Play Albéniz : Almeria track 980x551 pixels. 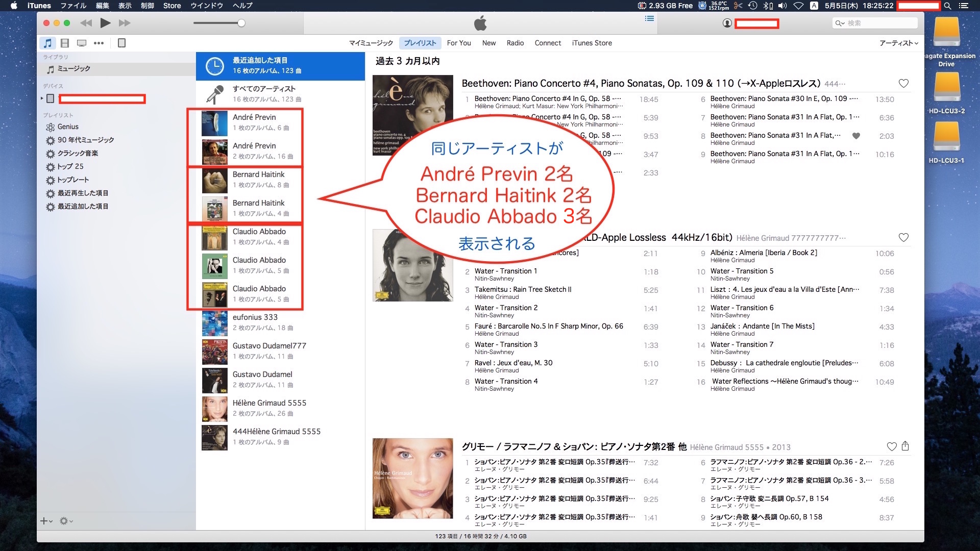pyautogui.click(x=796, y=256)
